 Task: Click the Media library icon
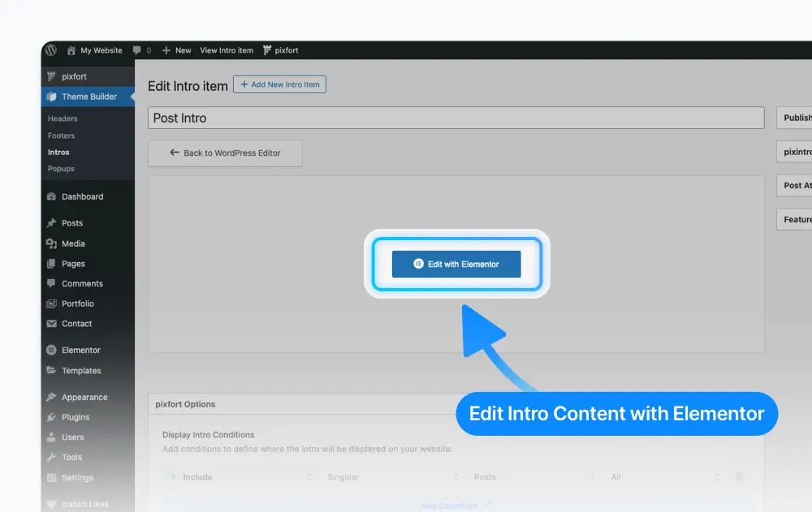pyautogui.click(x=51, y=243)
